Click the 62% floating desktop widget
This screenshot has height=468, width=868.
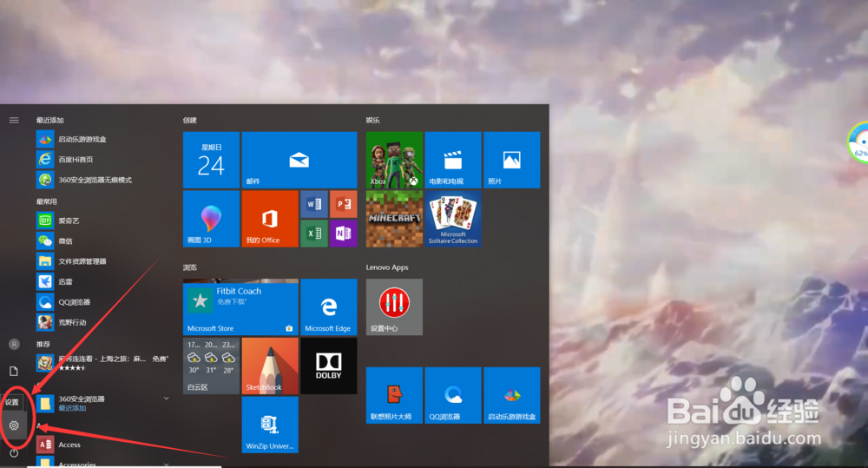click(858, 143)
